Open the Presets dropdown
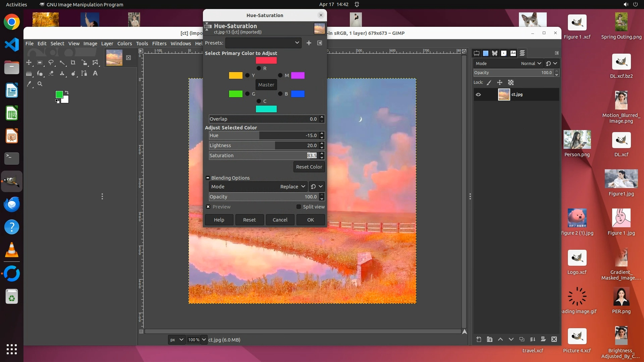The image size is (644, 362). [263, 43]
